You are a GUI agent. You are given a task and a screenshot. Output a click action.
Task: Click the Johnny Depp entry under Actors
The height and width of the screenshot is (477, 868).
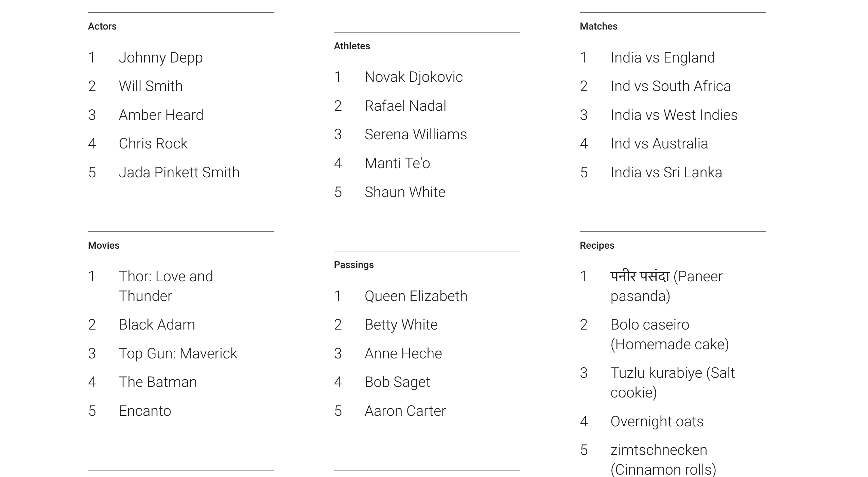click(160, 58)
